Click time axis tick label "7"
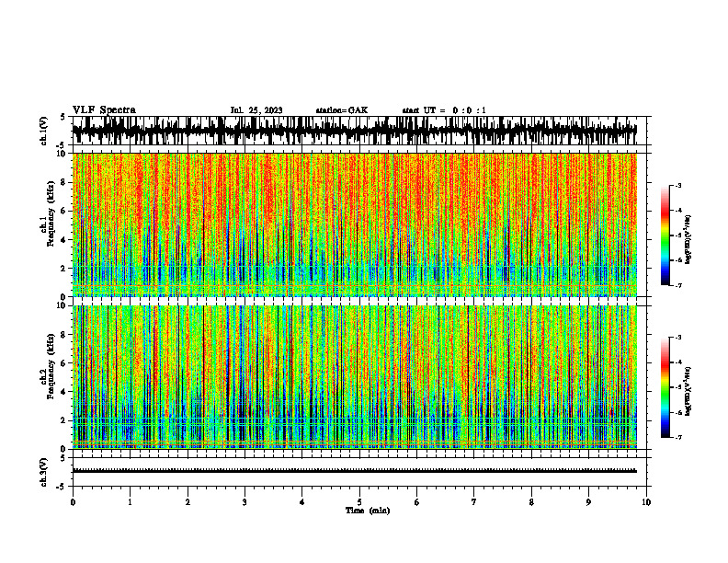 474,502
